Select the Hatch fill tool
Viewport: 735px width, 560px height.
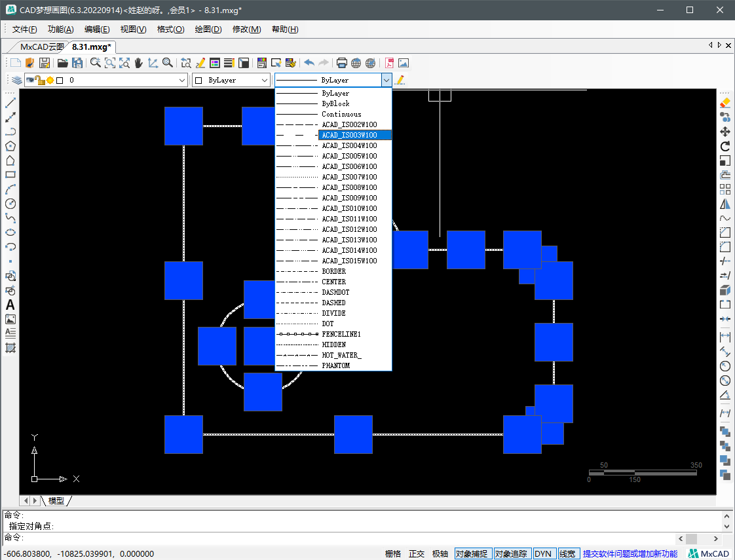coord(10,348)
